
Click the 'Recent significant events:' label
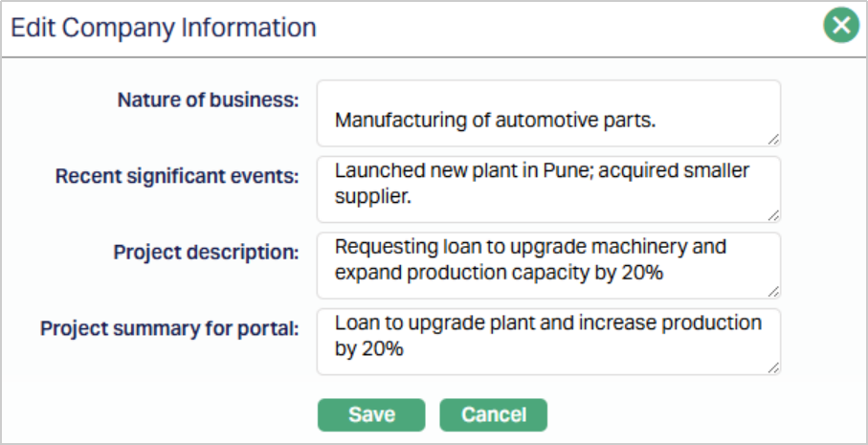177,176
